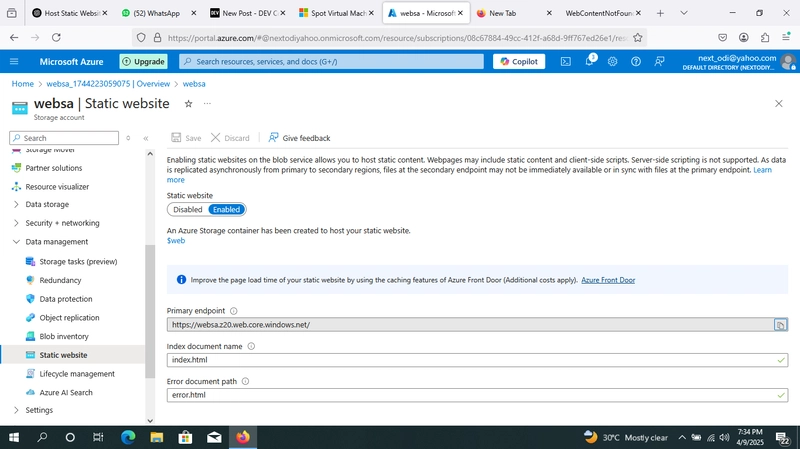Set static website to Enabled
Screen dimensions: 800x449
click(x=227, y=210)
